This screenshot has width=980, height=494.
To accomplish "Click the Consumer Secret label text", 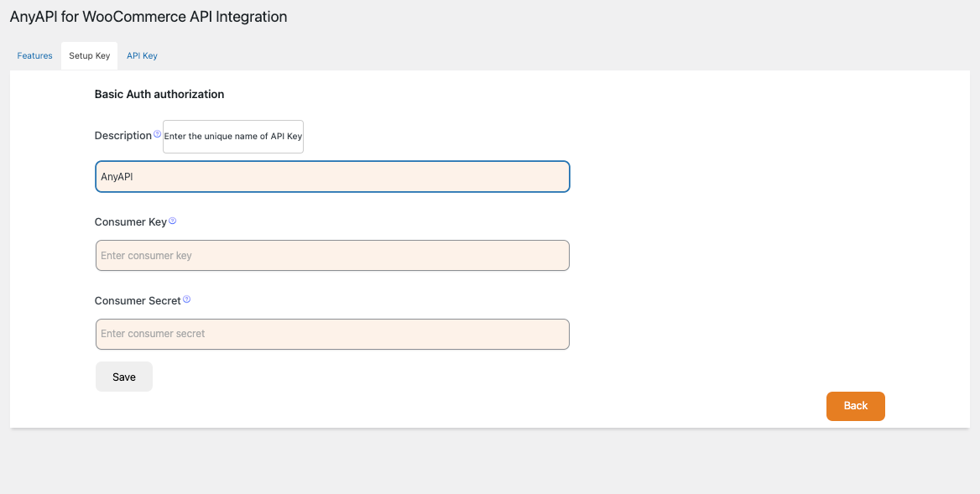I will (x=138, y=300).
